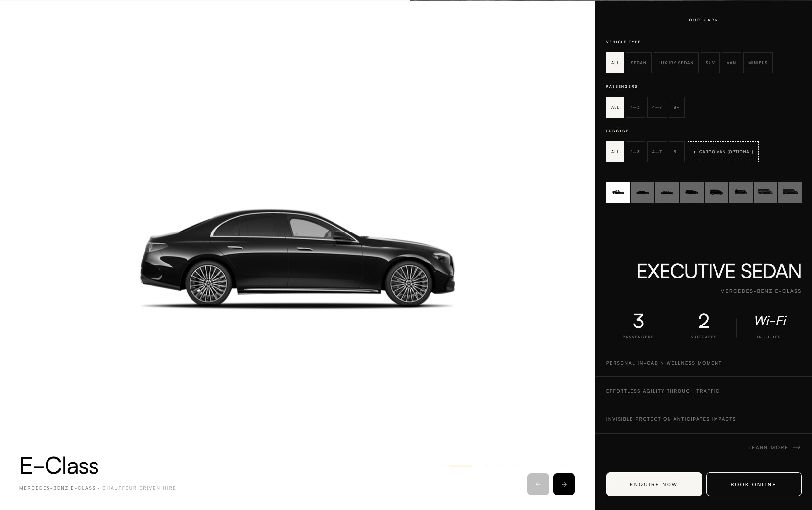Click the Chauffeur Driven Hire caption

(139, 488)
